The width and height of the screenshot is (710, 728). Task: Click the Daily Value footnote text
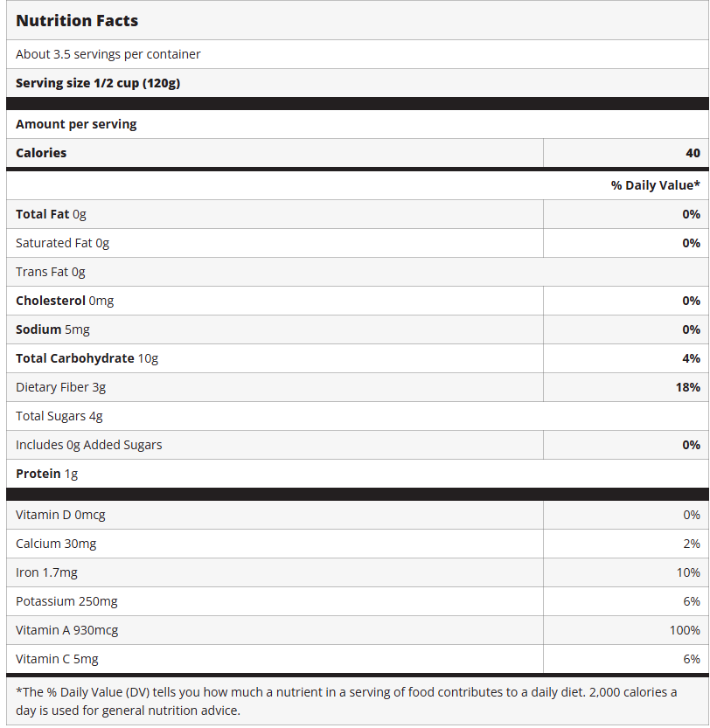[x=345, y=701]
